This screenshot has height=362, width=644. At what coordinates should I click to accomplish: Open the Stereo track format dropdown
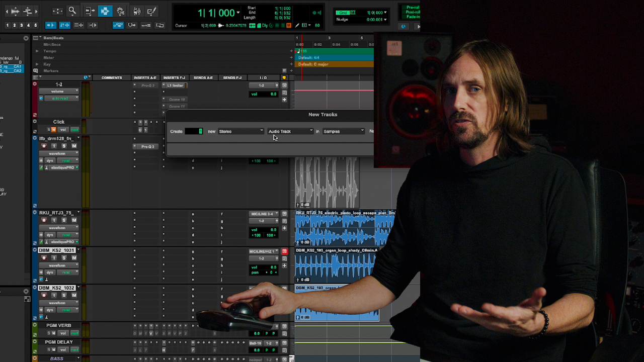(x=241, y=131)
